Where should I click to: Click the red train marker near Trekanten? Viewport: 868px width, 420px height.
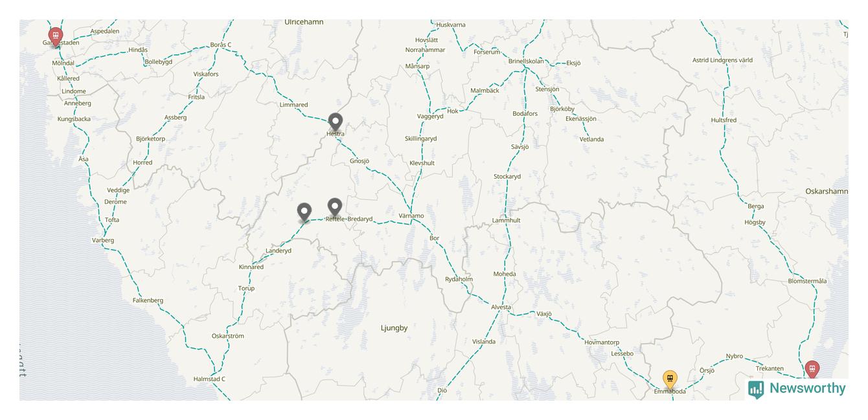click(x=812, y=370)
